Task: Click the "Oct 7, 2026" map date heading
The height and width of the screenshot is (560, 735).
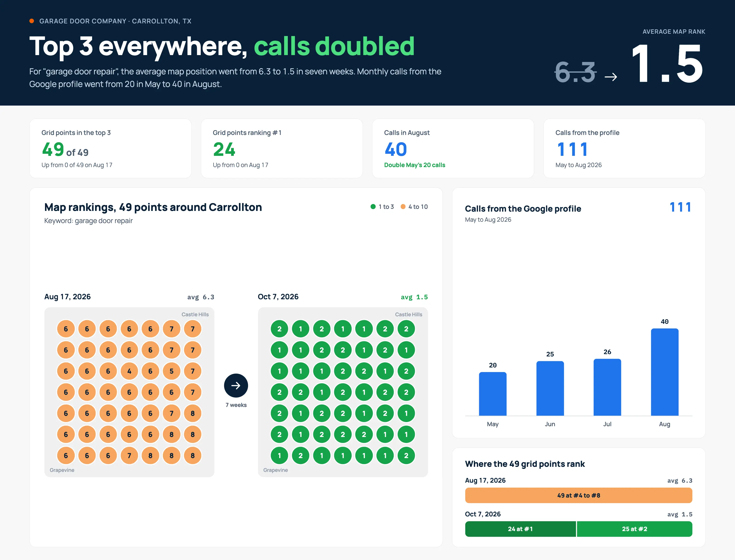Action: [278, 297]
